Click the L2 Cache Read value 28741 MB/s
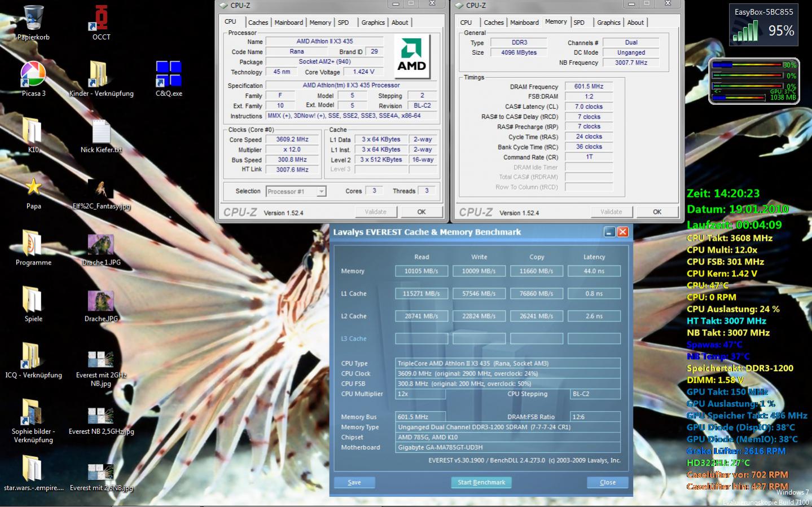Image resolution: width=812 pixels, height=507 pixels. coord(422,316)
